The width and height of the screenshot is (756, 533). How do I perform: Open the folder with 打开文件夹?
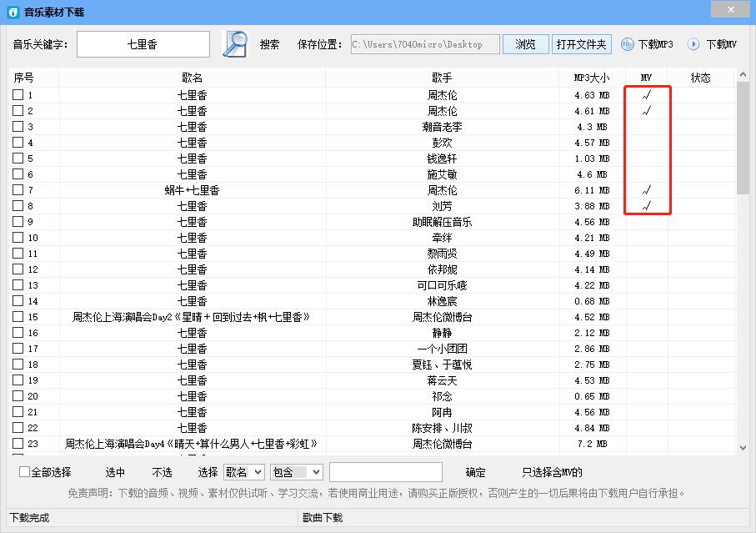click(x=581, y=43)
